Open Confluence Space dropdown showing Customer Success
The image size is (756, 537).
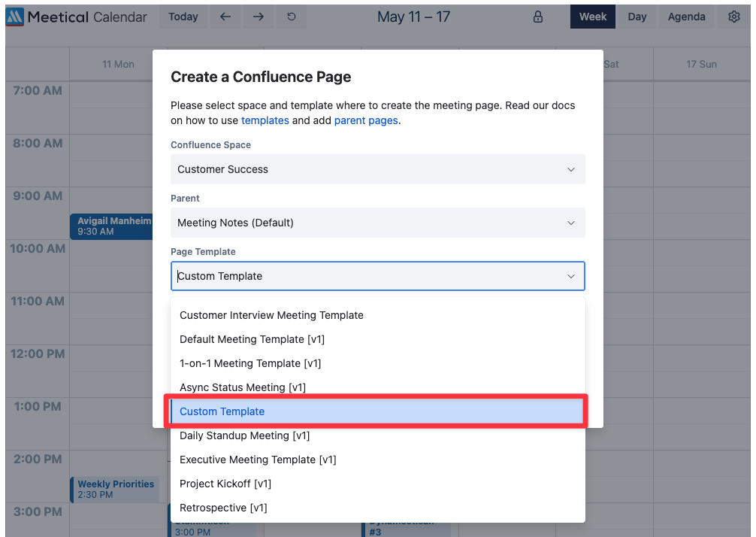coord(378,169)
